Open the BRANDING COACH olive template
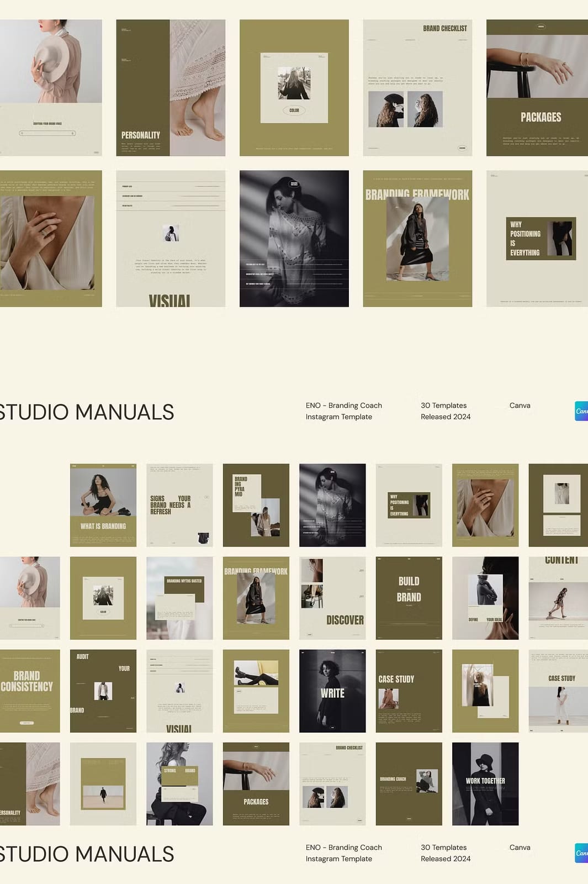The width and height of the screenshot is (588, 884). click(x=409, y=783)
